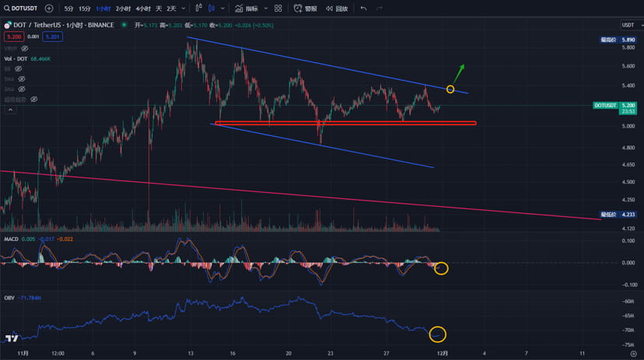Click the 5.800 price scale label
644x360 pixels.
pyautogui.click(x=628, y=47)
